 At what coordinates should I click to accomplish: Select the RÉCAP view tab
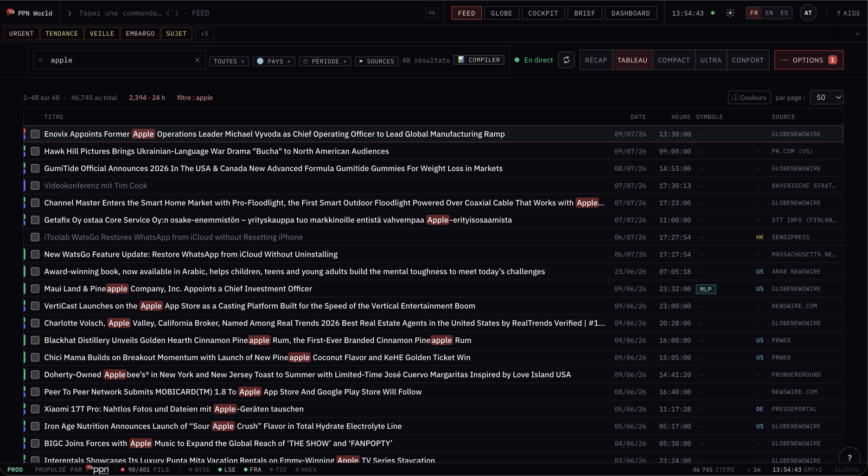point(596,60)
